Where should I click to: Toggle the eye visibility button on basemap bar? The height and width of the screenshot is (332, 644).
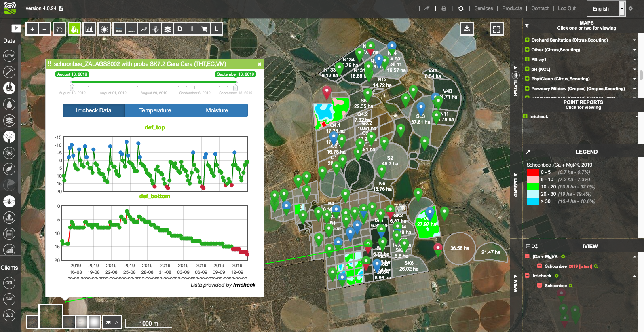point(108,322)
